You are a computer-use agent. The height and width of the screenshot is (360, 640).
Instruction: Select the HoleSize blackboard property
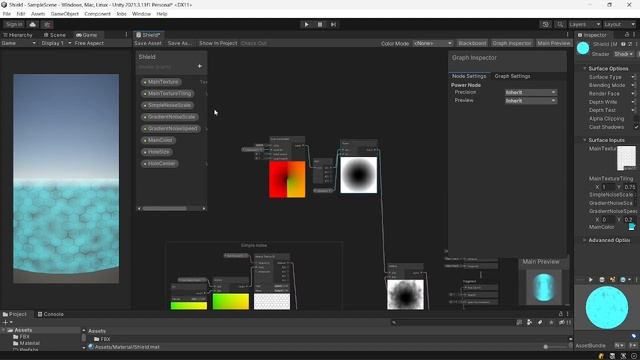157,152
